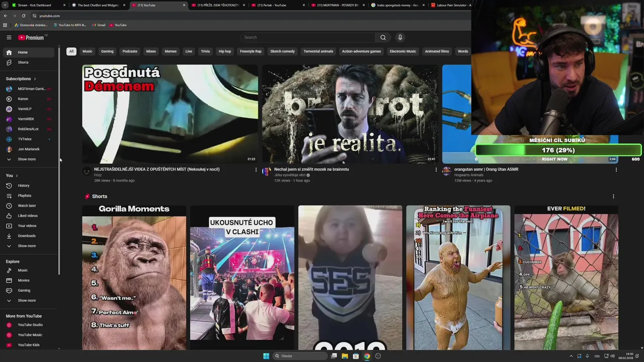Screen dimensions: 644x362
Task: Open History in the sidebar
Action: 28,186
